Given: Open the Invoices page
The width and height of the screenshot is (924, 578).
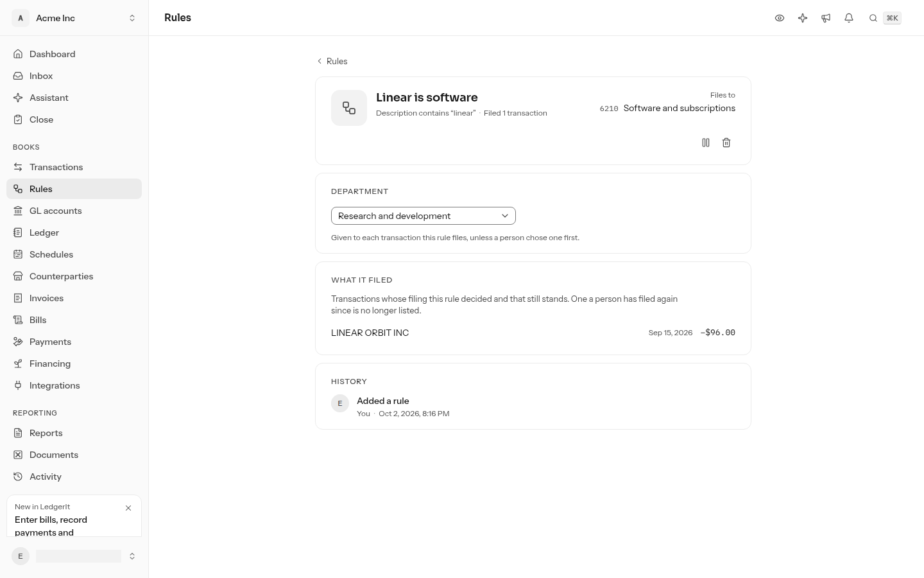Looking at the screenshot, I should coord(74,298).
